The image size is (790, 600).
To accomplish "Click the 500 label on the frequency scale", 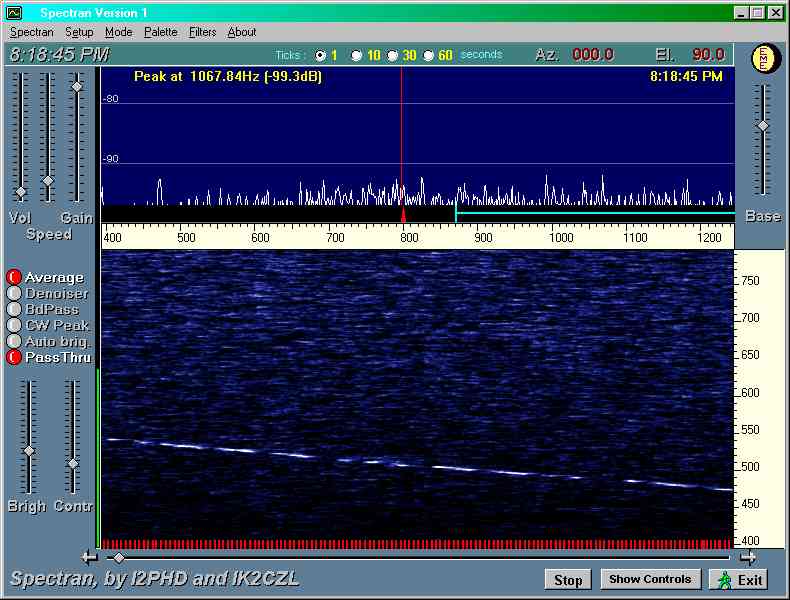I will pos(186,238).
